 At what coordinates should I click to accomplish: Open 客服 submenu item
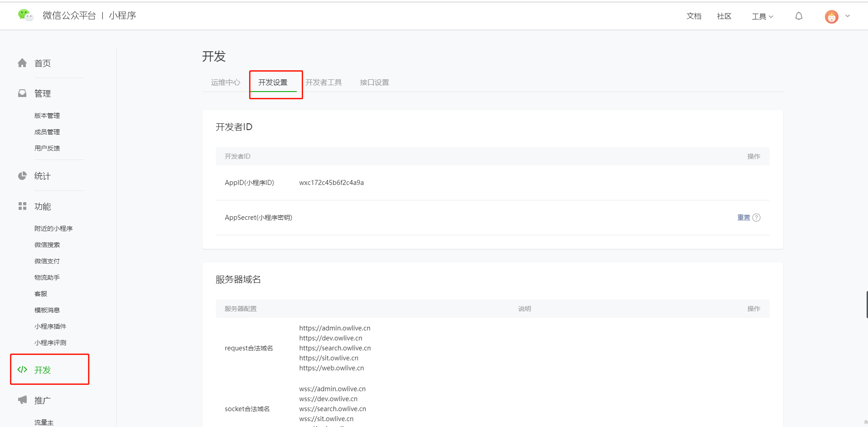click(x=41, y=294)
